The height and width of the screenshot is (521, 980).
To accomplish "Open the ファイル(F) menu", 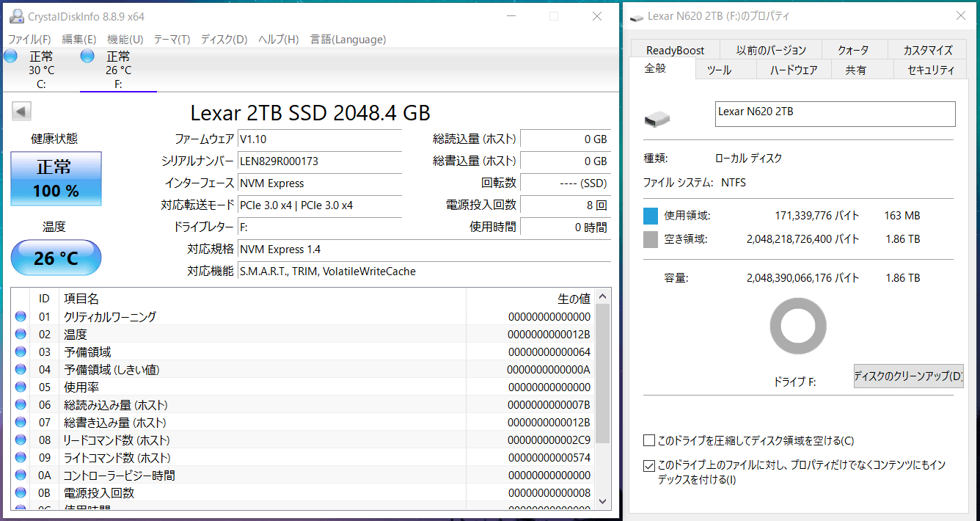I will pos(29,40).
